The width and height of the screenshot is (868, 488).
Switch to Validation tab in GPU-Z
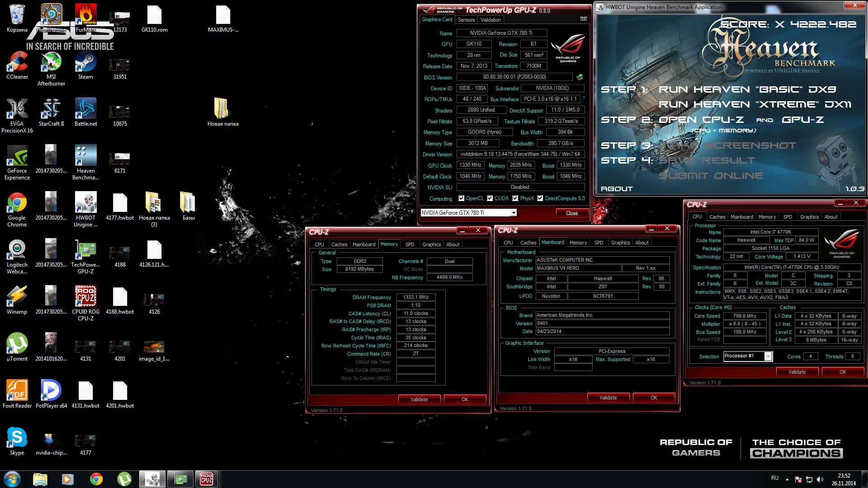(x=491, y=20)
